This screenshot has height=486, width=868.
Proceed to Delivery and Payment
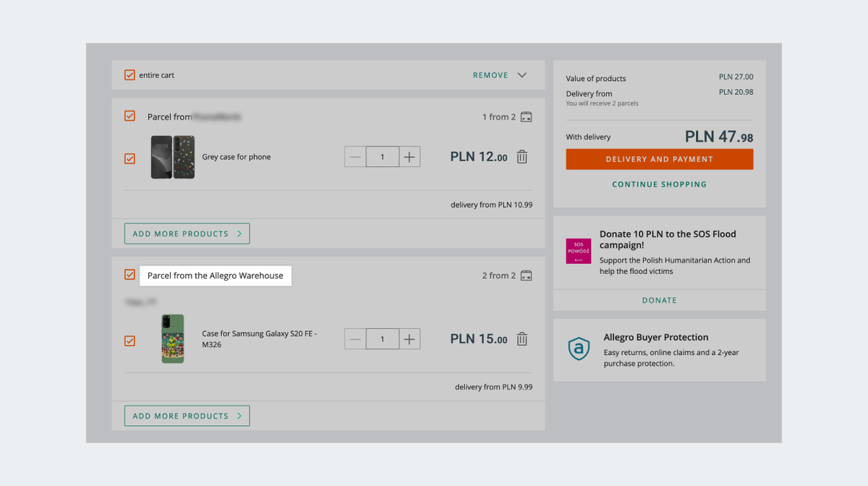pyautogui.click(x=659, y=159)
